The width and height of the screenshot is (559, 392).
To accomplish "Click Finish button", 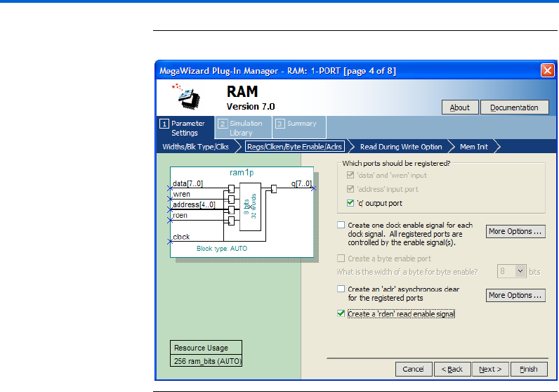I will [x=529, y=370].
